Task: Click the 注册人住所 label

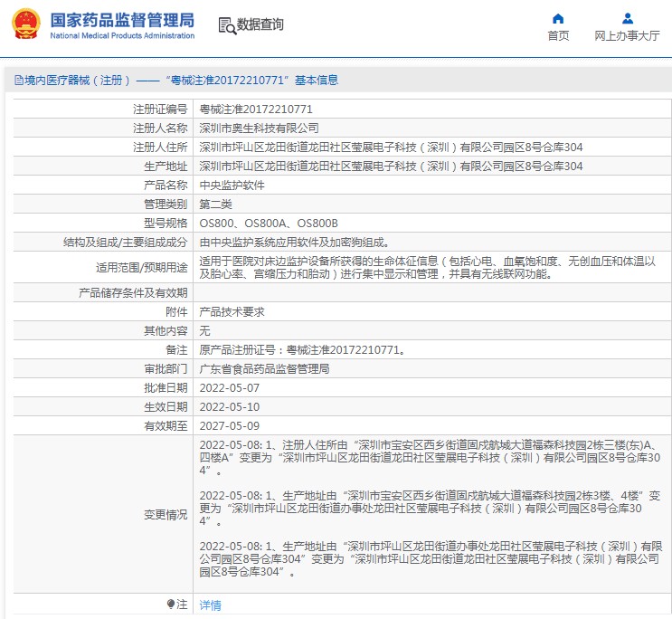Action: click(160, 148)
